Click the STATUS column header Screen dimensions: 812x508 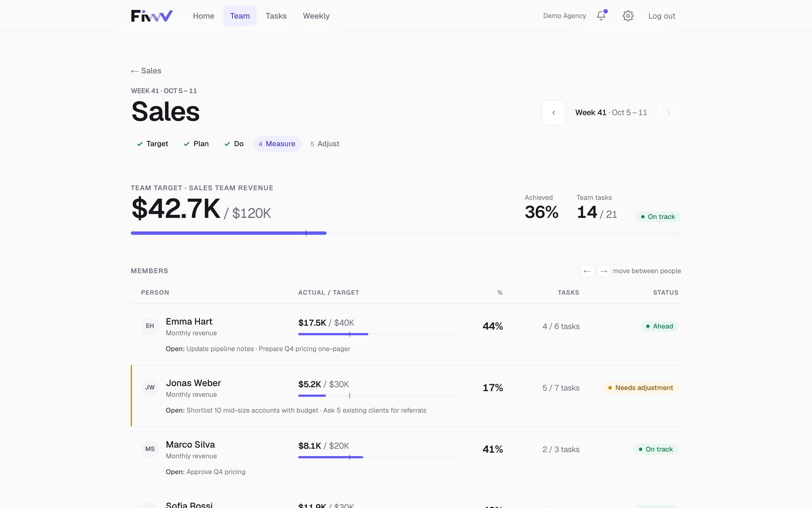coord(666,293)
